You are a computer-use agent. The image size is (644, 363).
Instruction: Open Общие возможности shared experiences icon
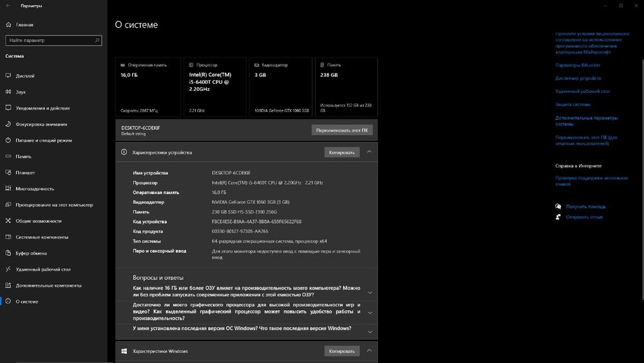(8, 221)
